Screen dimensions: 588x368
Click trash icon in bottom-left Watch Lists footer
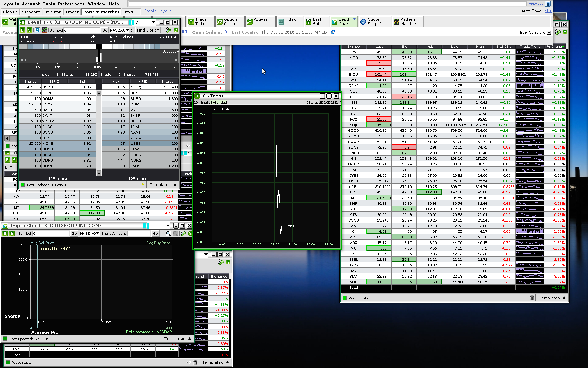point(195,362)
